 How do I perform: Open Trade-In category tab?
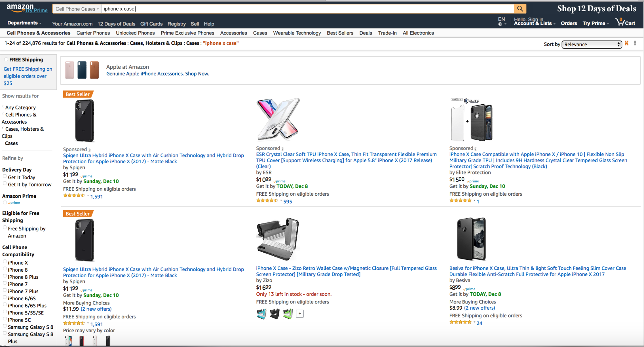tap(387, 33)
